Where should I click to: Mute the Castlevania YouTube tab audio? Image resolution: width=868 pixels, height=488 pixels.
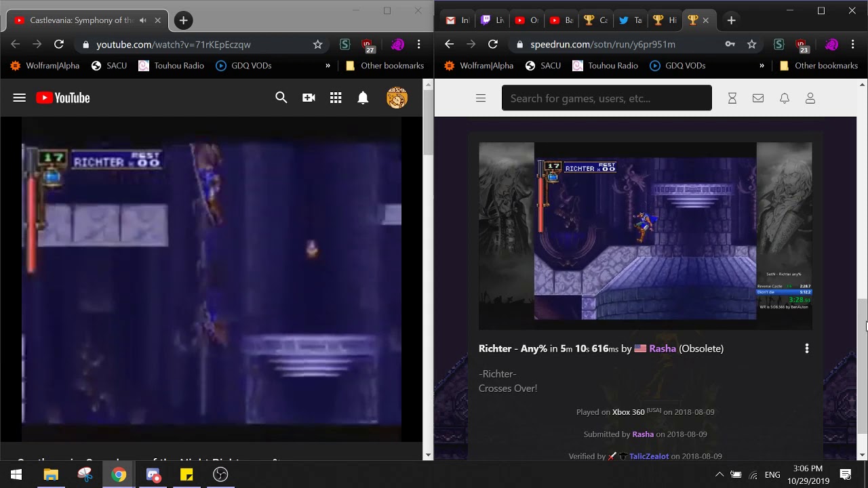click(x=143, y=20)
